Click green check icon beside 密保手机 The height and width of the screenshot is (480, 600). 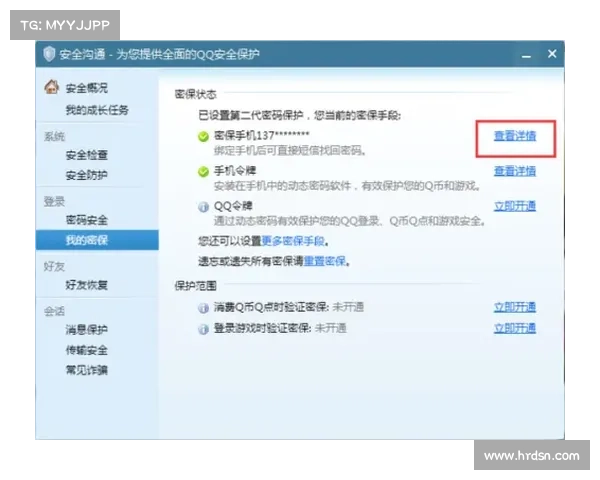point(203,136)
